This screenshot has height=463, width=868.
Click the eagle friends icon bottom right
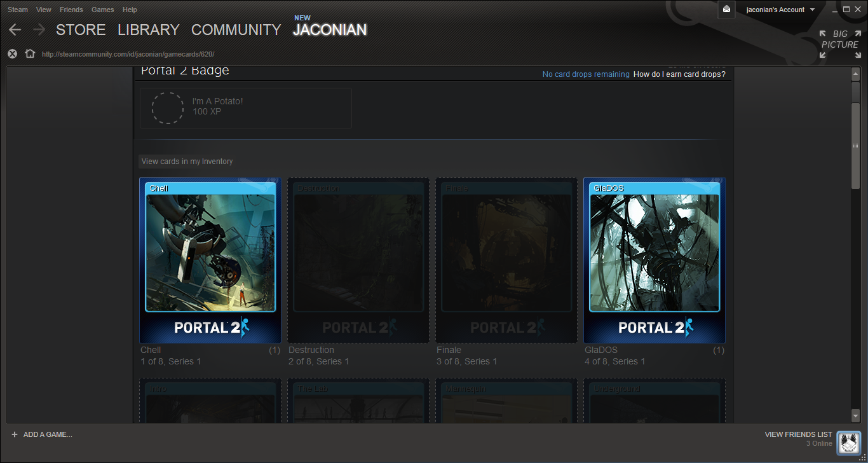tap(848, 443)
